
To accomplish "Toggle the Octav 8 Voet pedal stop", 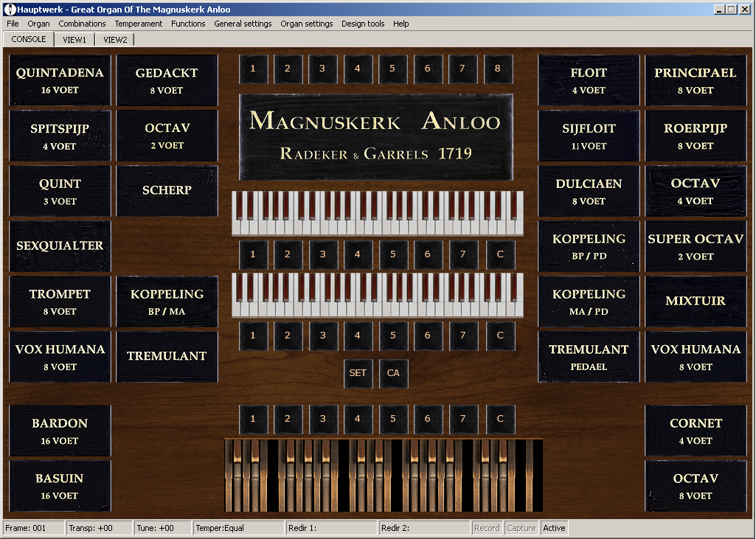I will pos(696,486).
